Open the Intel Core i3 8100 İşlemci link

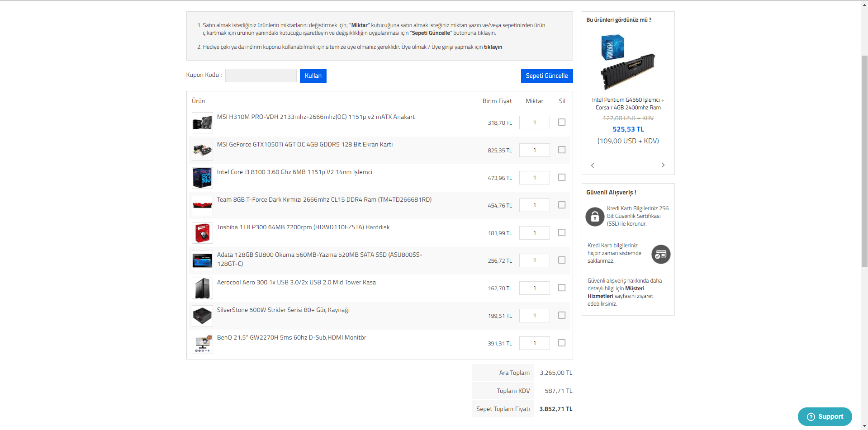point(294,172)
